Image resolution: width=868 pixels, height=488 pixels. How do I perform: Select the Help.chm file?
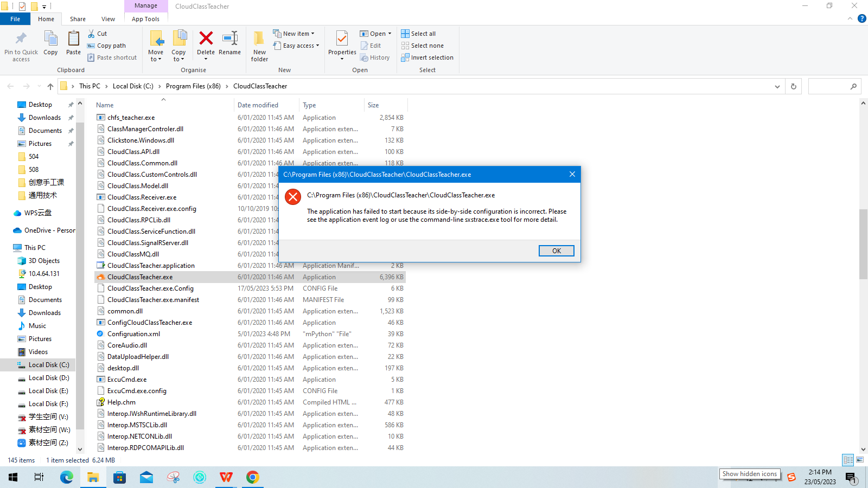coord(122,402)
